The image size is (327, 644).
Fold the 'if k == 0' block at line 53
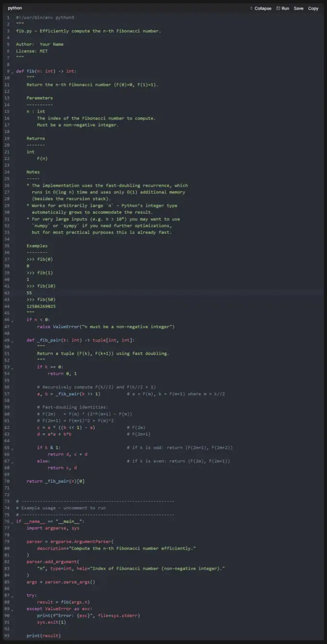[x=12, y=367]
